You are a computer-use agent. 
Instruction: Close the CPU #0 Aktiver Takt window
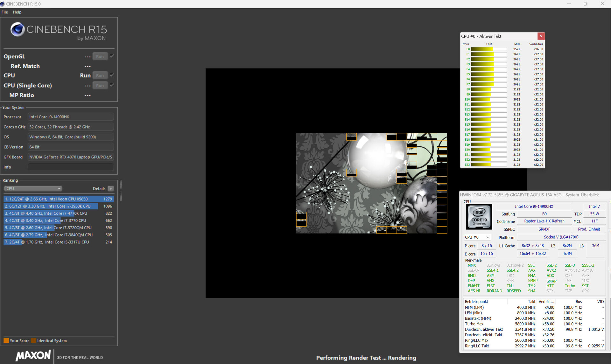pos(541,36)
